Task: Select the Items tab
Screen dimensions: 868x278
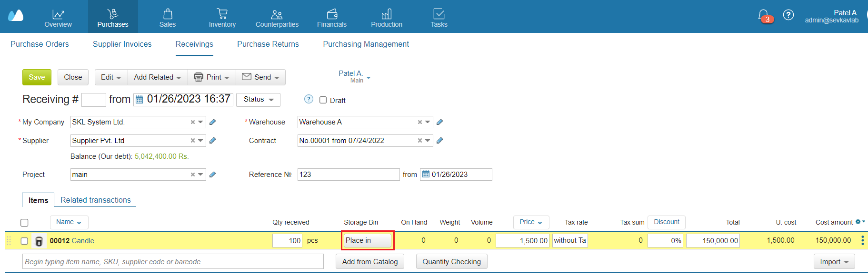Action: pyautogui.click(x=38, y=200)
